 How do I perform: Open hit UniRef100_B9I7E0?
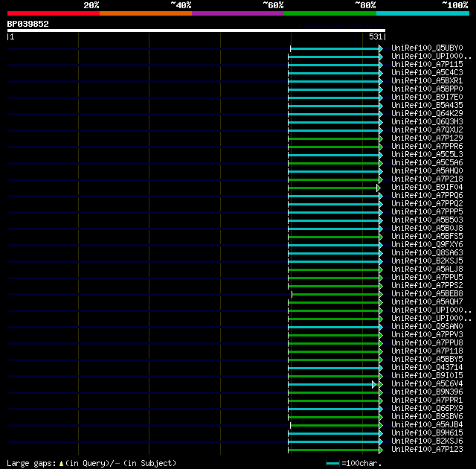pos(427,98)
